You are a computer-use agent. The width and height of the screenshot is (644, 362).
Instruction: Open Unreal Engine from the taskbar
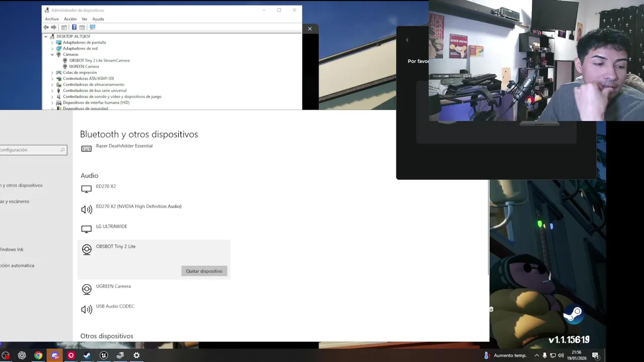click(x=104, y=355)
